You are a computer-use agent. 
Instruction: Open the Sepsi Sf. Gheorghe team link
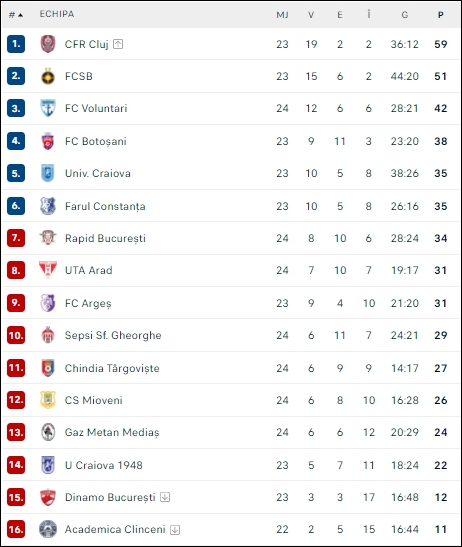113,335
